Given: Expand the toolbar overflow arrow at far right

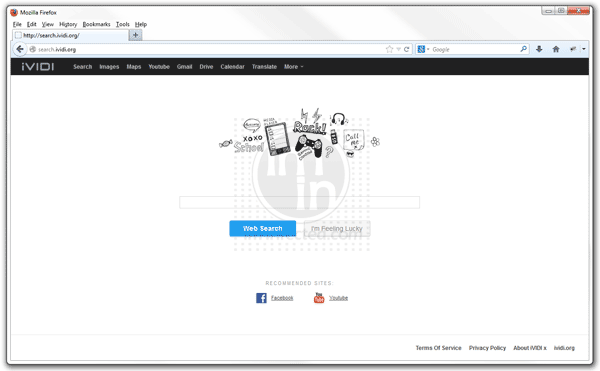Looking at the screenshot, I should point(584,49).
